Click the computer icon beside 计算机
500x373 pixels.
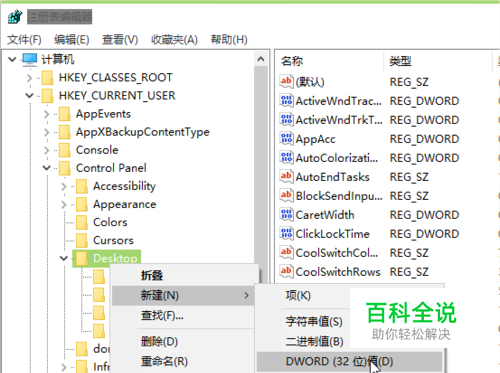pos(30,60)
